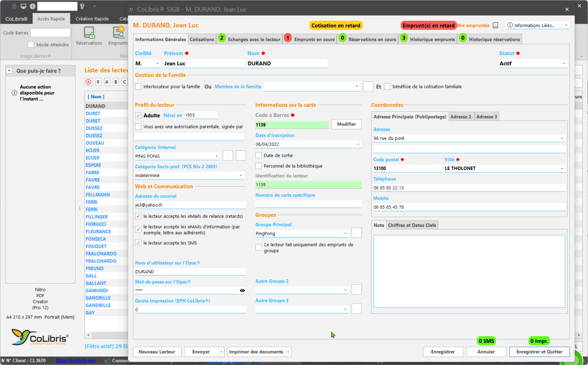Click the monitor icon in title bar
588x365 pixels.
[x=24, y=6]
